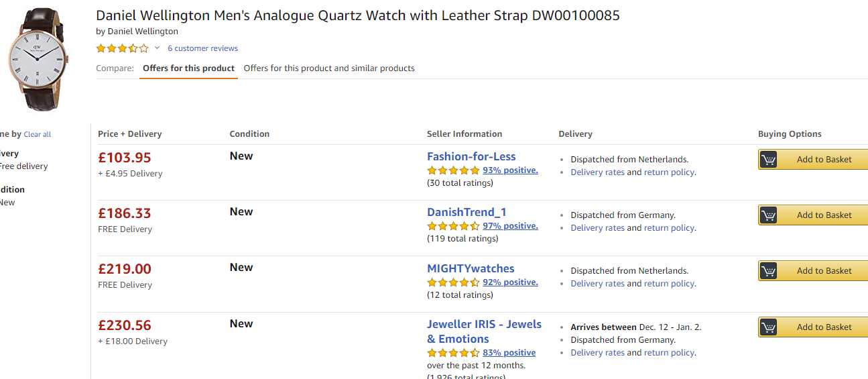
Task: Open the Fashion-for-Less seller page
Action: tap(471, 156)
